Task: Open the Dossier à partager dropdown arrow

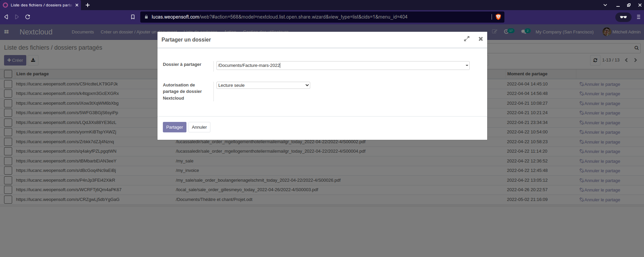Action: tap(467, 66)
